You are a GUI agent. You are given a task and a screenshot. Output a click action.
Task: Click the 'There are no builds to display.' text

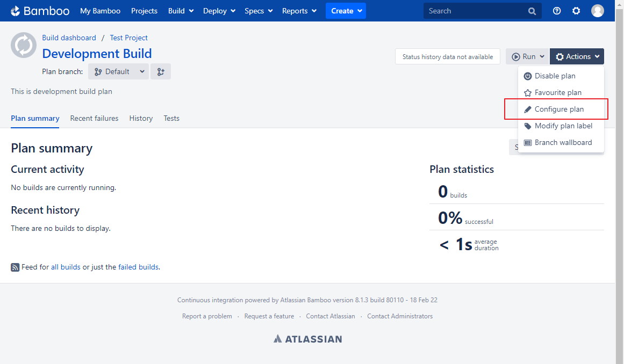point(61,229)
